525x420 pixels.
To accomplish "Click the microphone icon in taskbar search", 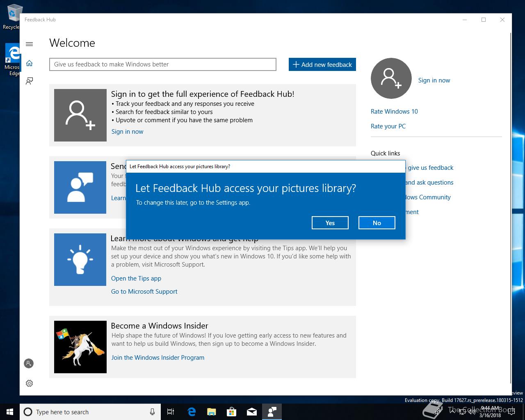I will click(x=152, y=412).
